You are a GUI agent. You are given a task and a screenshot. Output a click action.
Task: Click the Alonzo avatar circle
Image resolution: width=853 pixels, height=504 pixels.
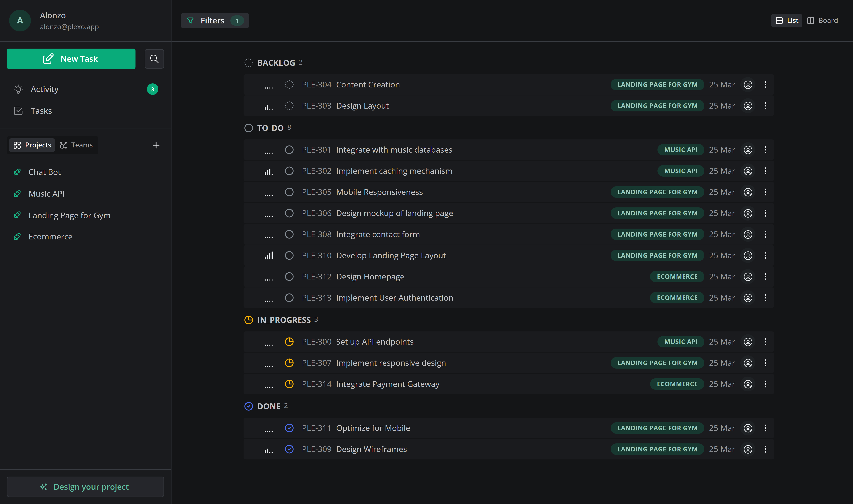coord(20,20)
